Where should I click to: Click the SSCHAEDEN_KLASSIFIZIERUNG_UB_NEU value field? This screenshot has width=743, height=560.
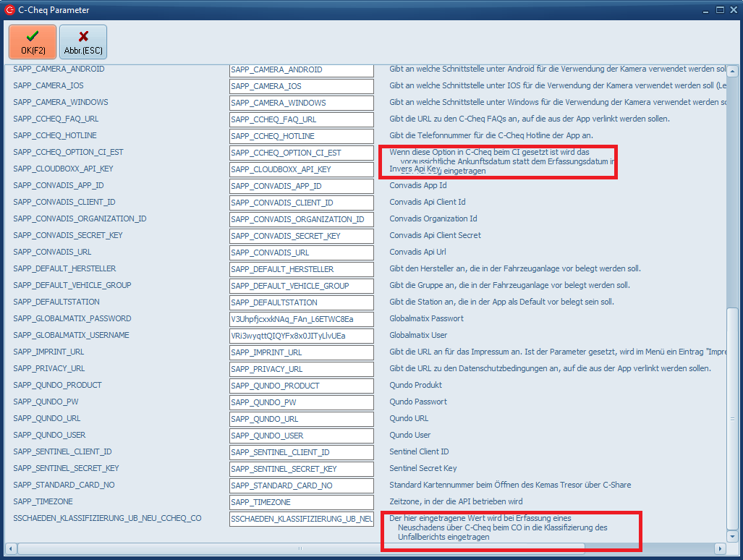pos(301,519)
